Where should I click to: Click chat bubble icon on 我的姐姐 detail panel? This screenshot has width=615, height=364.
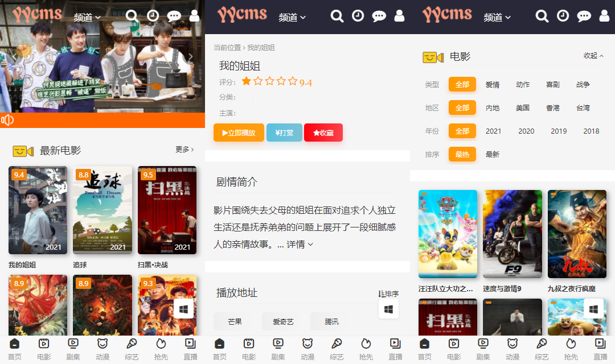point(379,16)
